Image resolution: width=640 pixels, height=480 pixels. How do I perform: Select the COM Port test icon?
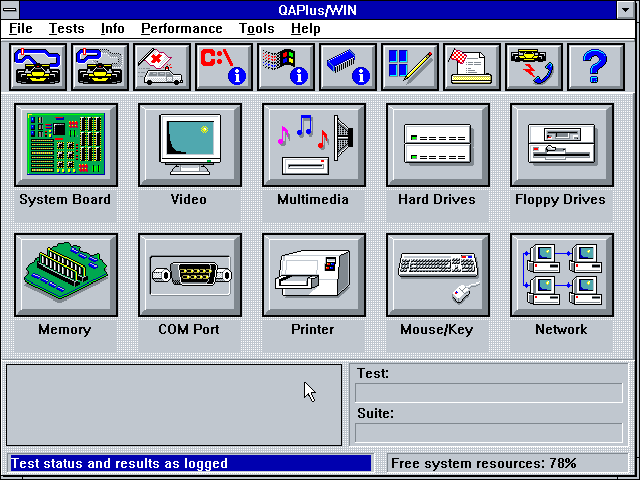(x=190, y=275)
